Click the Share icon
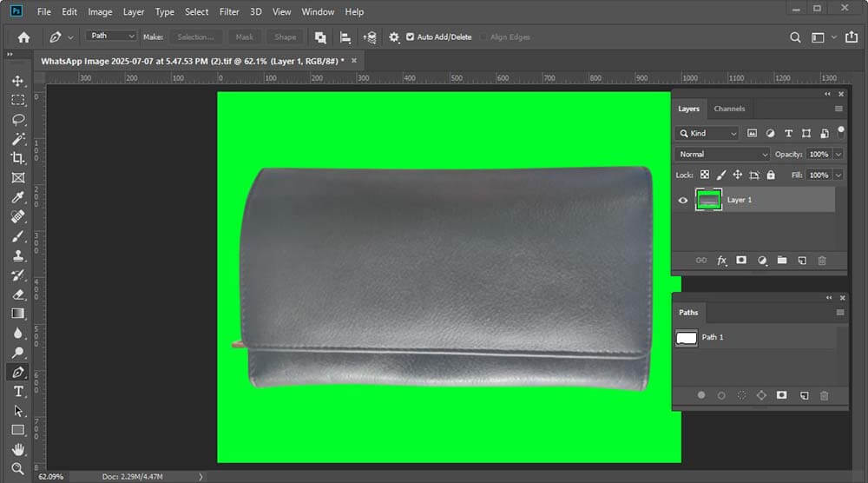868x483 pixels. (x=852, y=37)
